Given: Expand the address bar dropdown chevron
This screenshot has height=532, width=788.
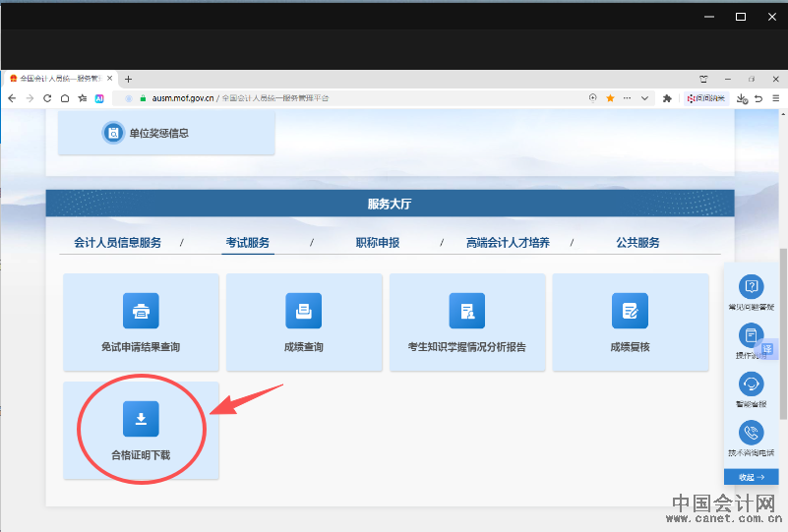Looking at the screenshot, I should coord(645,98).
